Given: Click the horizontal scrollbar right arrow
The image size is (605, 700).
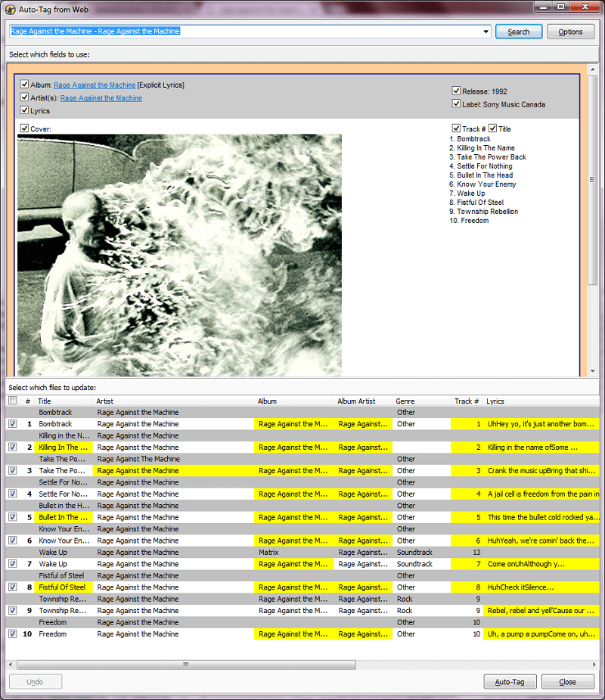Looking at the screenshot, I should pos(594,664).
